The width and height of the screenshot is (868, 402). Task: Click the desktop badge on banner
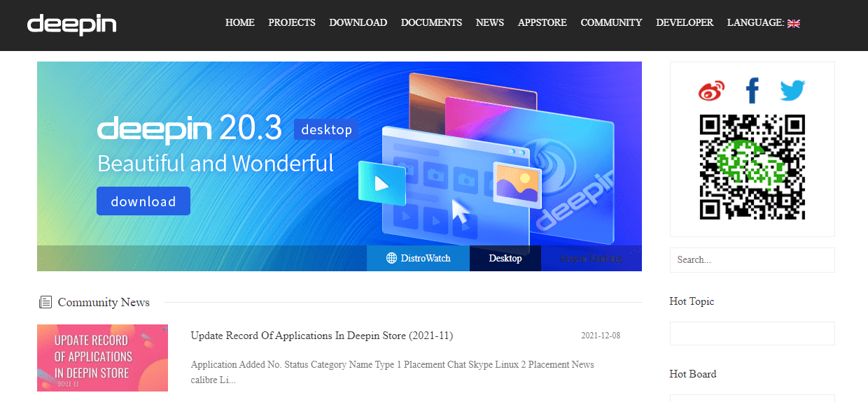tap(326, 129)
